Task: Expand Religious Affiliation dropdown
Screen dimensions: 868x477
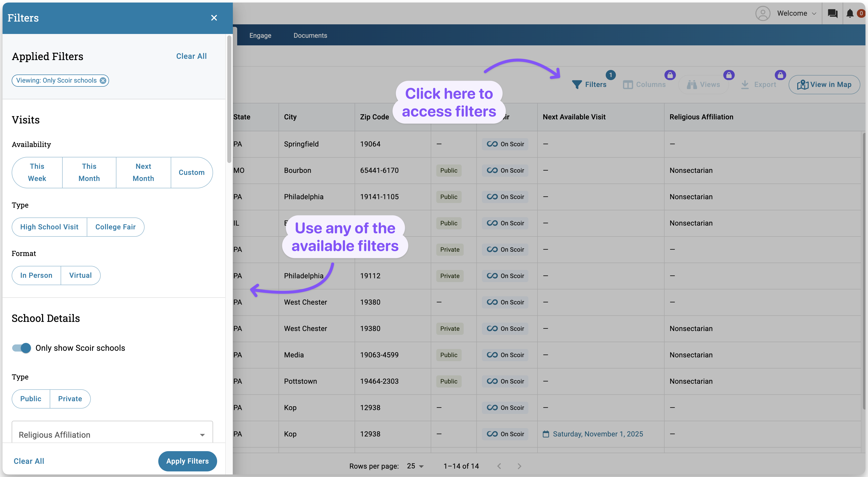Action: (x=112, y=434)
